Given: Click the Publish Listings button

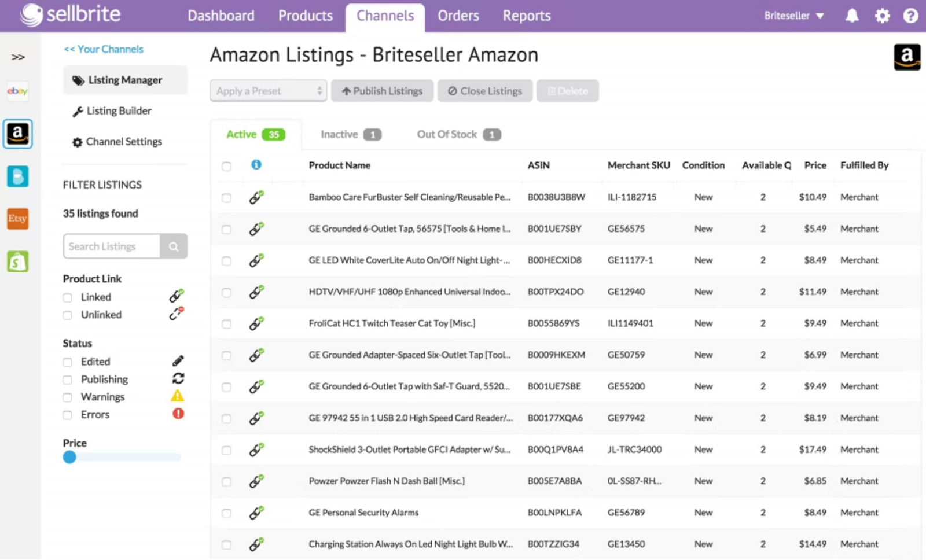Looking at the screenshot, I should (x=382, y=90).
